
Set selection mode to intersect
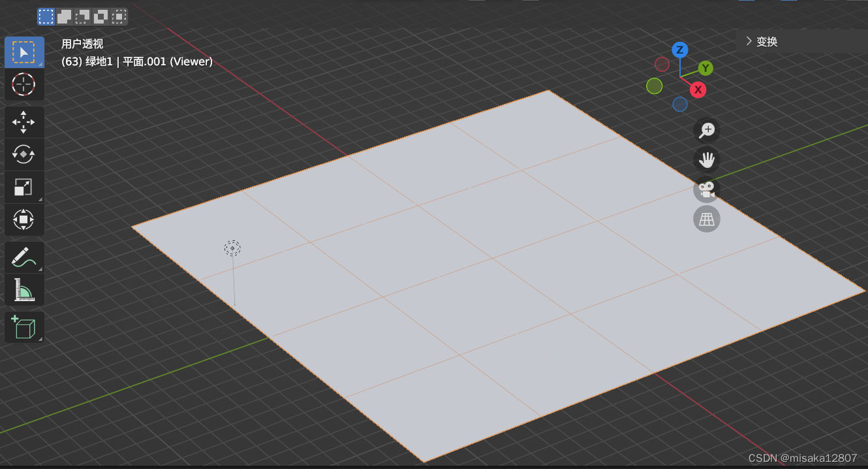point(119,16)
